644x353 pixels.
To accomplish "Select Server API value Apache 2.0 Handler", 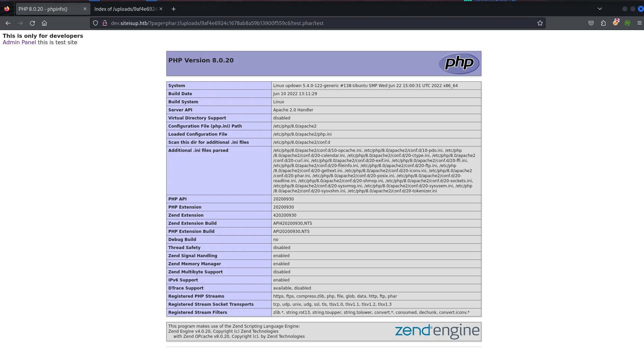I will click(293, 110).
